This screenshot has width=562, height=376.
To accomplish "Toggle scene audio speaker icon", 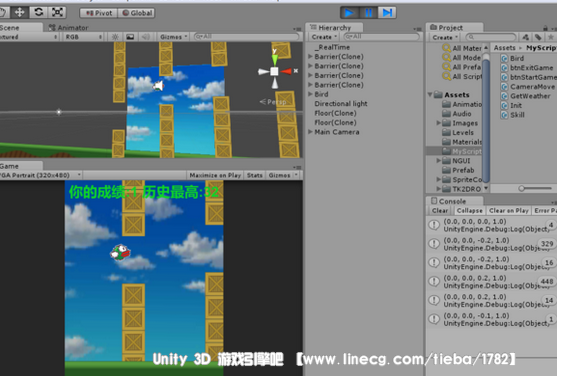I will 145,37.
